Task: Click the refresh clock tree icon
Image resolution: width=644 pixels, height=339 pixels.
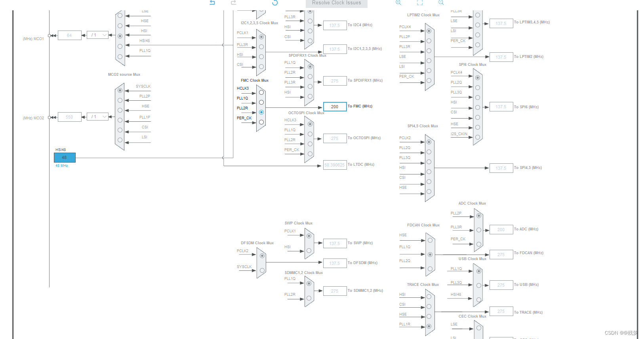Action: pos(275,2)
